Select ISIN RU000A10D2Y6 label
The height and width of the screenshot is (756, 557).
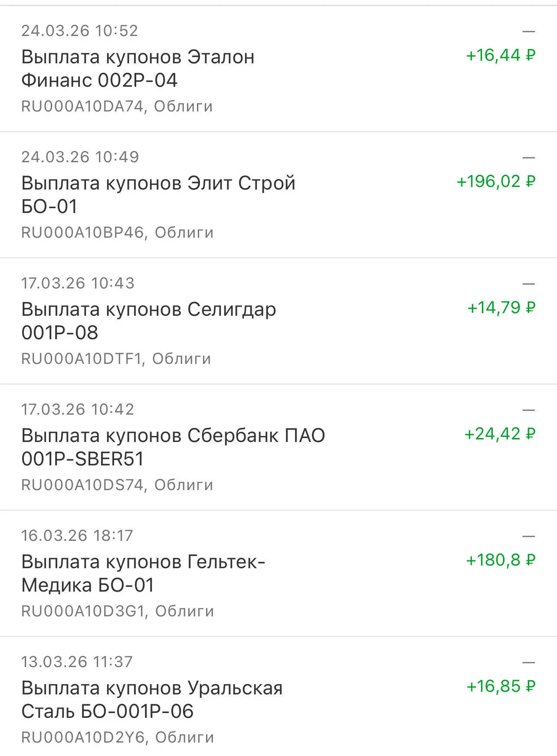[83, 737]
